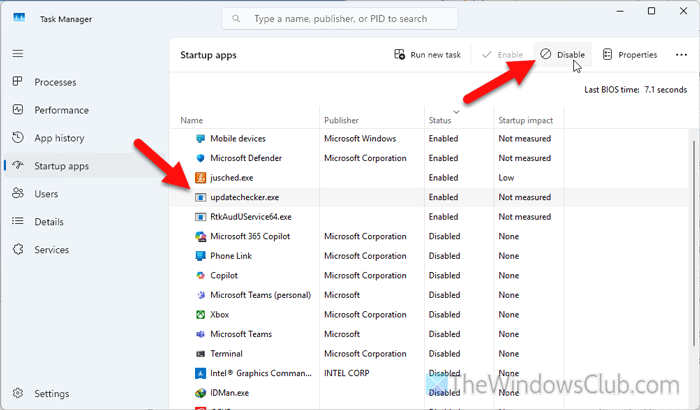Click the App history sidebar icon
The image size is (700, 410).
pos(19,138)
